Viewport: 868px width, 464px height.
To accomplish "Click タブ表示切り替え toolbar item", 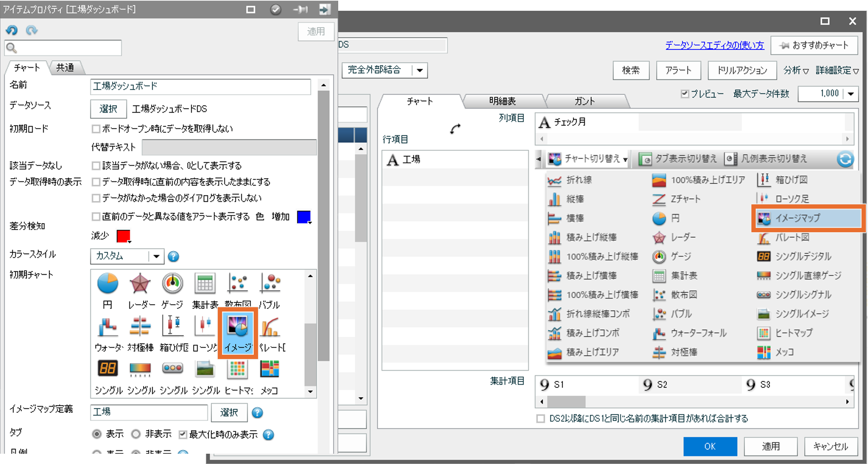I will (x=678, y=159).
